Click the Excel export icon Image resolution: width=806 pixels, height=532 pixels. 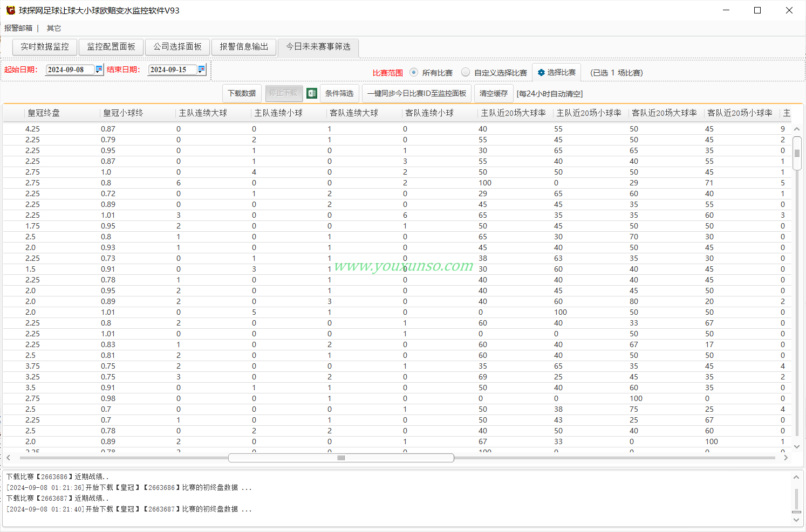pyautogui.click(x=312, y=93)
